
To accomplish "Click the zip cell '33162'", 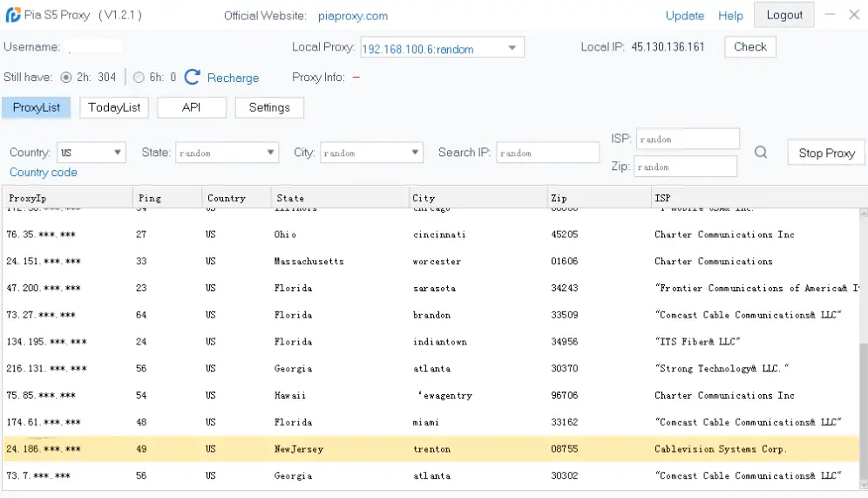I will (x=564, y=422).
